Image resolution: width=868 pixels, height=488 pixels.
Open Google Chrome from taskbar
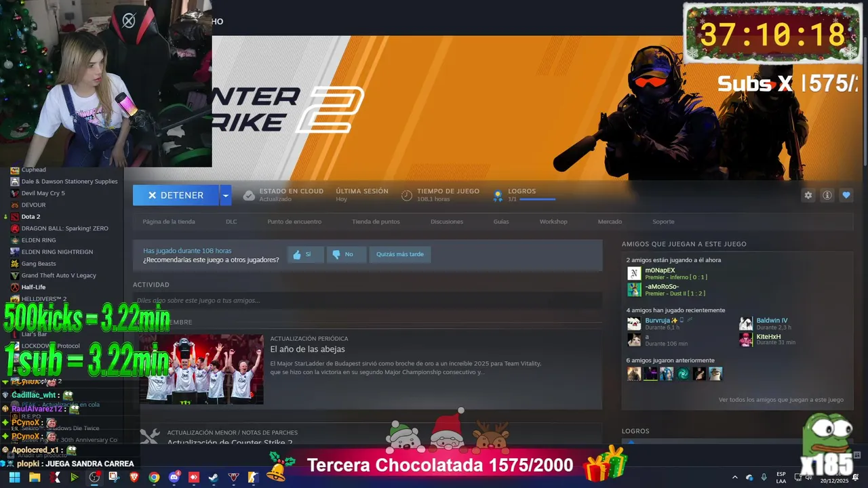pyautogui.click(x=154, y=477)
